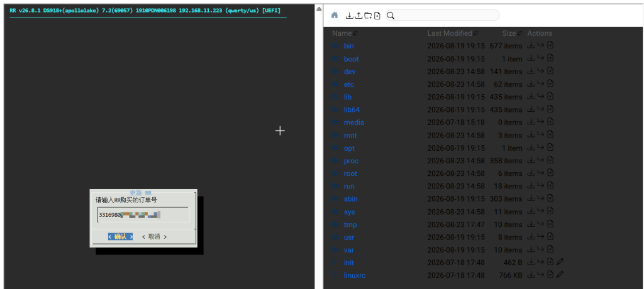Delete the run folder
This screenshot has height=289, width=644.
point(550,185)
